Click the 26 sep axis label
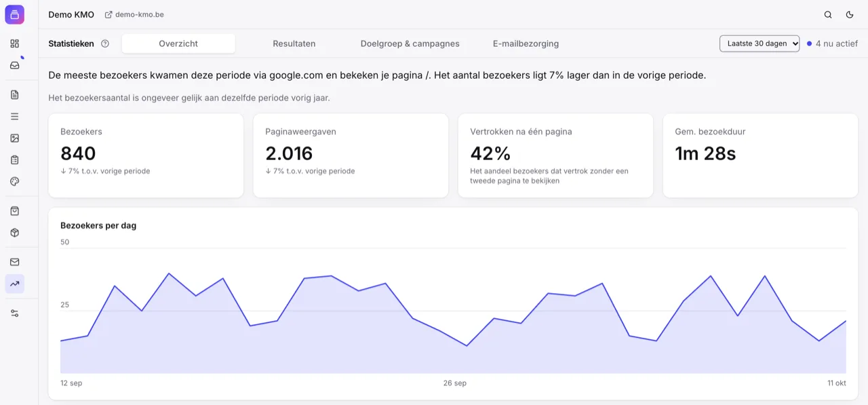Viewport: 868px width, 405px height. [x=455, y=383]
